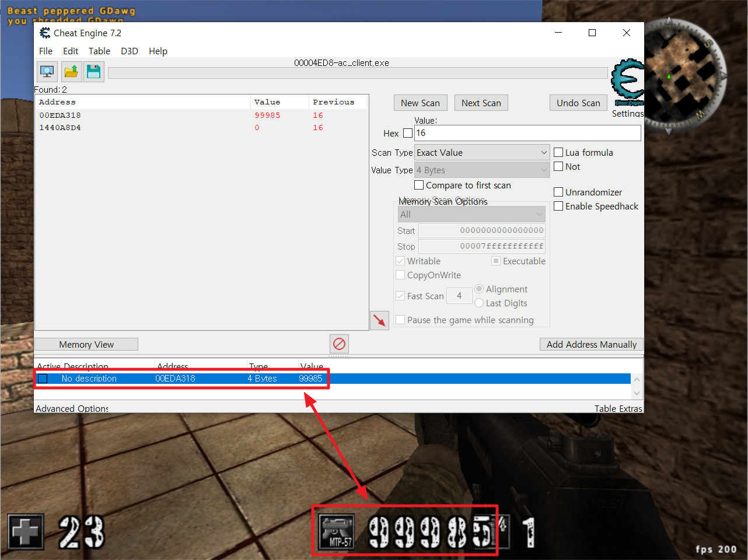Click Add Address Manually

point(592,344)
